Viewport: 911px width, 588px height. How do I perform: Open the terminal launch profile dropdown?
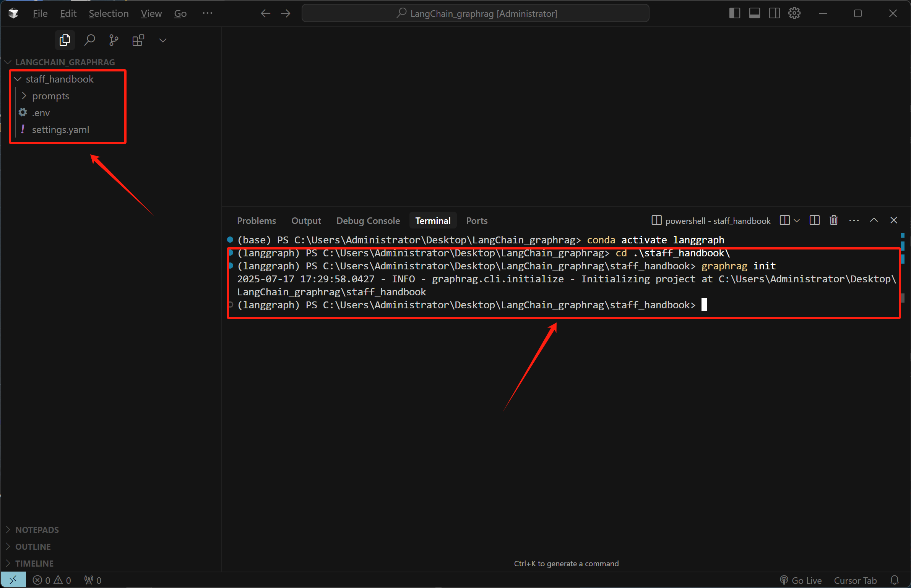click(797, 221)
